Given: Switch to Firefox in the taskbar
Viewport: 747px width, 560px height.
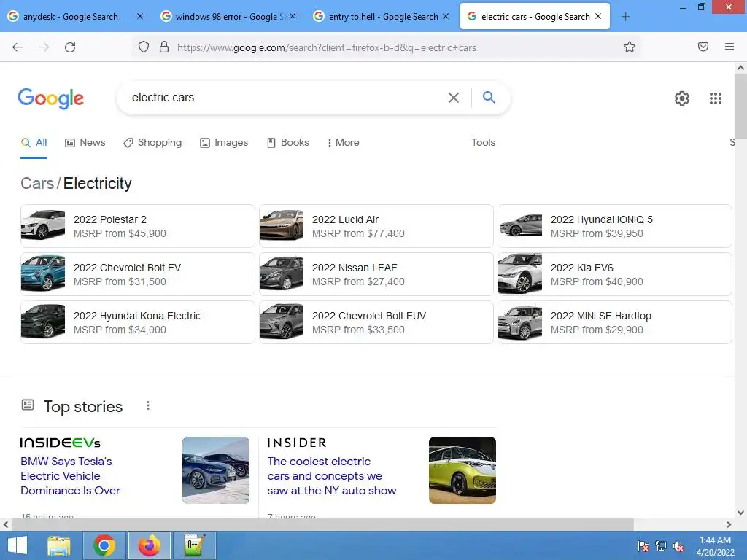Looking at the screenshot, I should [x=150, y=545].
